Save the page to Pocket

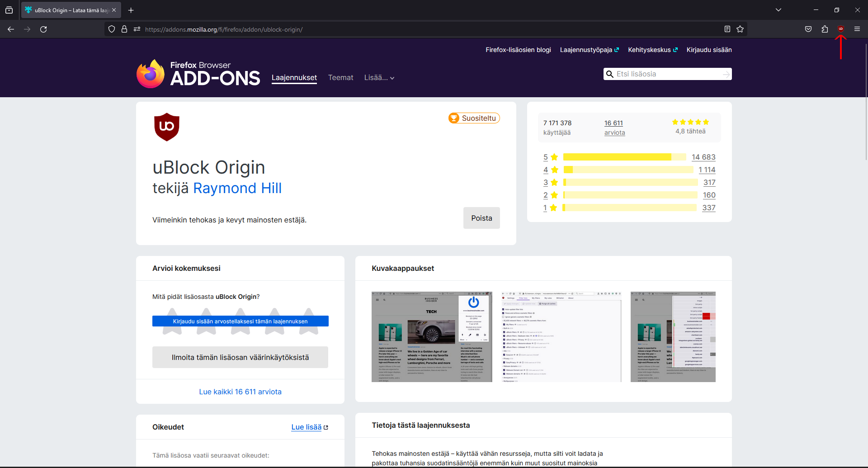(808, 29)
